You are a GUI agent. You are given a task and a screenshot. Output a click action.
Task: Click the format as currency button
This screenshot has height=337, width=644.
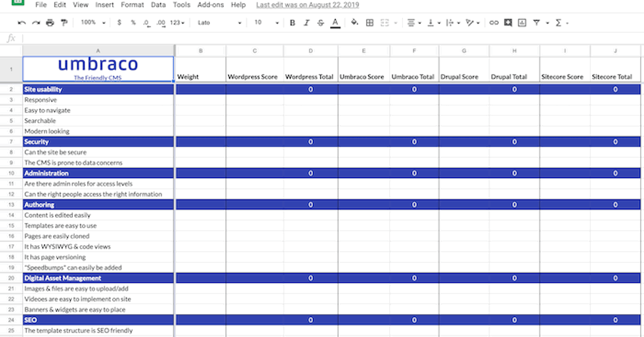coord(119,23)
